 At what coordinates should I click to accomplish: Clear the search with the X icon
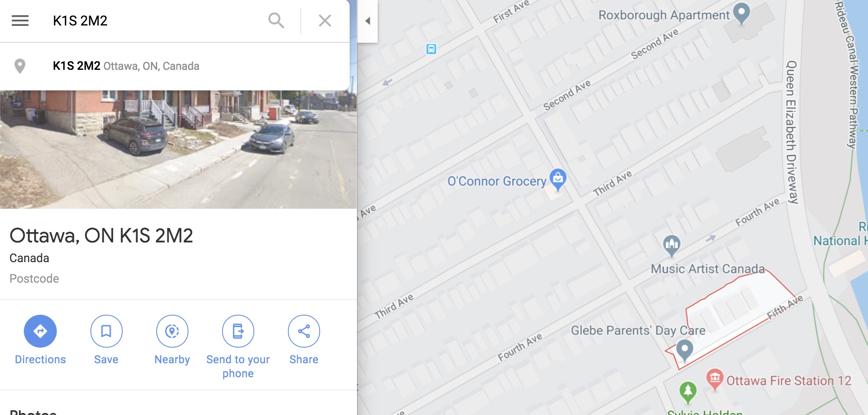(325, 21)
